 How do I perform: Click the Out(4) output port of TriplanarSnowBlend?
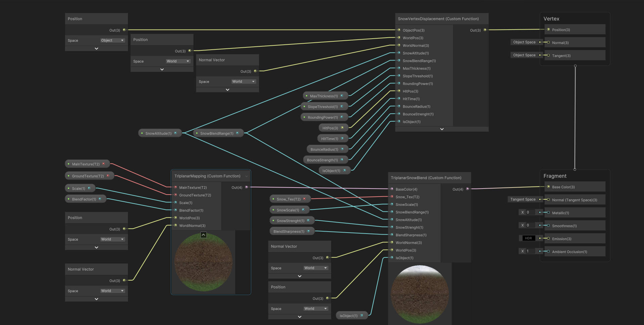(x=467, y=189)
